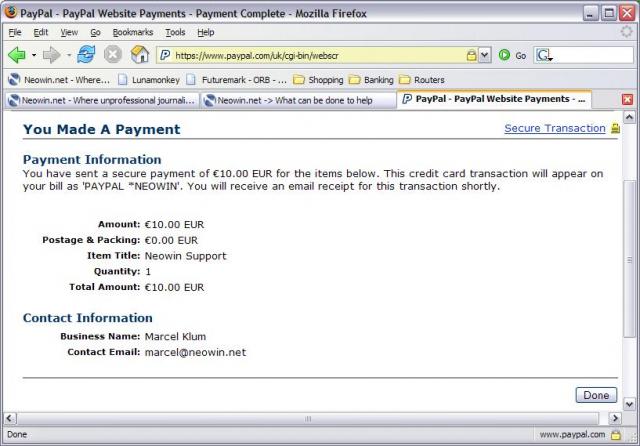Open the Lunamonkey bookmark
The image size is (640, 446).
pyautogui.click(x=149, y=80)
